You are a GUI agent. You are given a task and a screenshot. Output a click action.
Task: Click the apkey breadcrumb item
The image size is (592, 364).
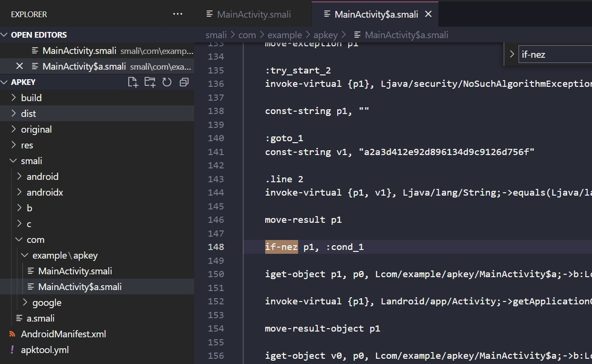pyautogui.click(x=326, y=35)
